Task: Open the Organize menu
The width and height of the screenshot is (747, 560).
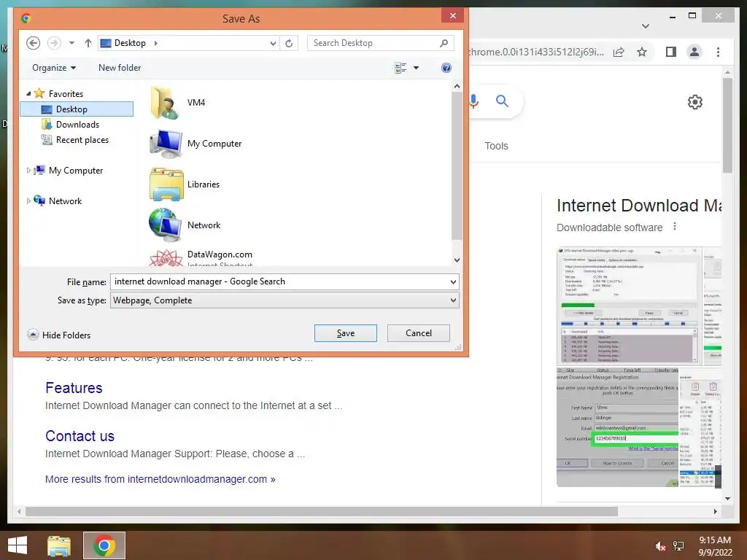Action: pos(54,68)
